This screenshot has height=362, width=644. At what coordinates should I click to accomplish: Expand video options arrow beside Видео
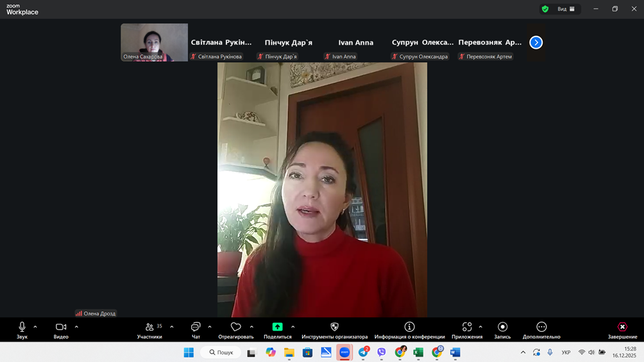click(x=76, y=327)
